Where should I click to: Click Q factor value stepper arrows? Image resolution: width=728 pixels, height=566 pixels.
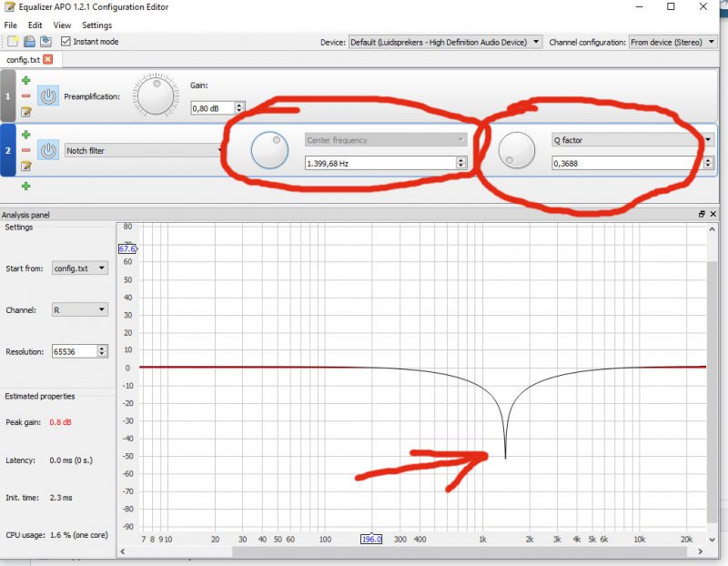(708, 163)
